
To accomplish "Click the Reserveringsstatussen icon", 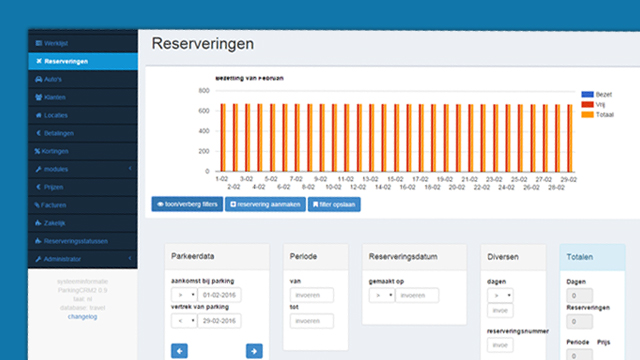I will click(38, 241).
